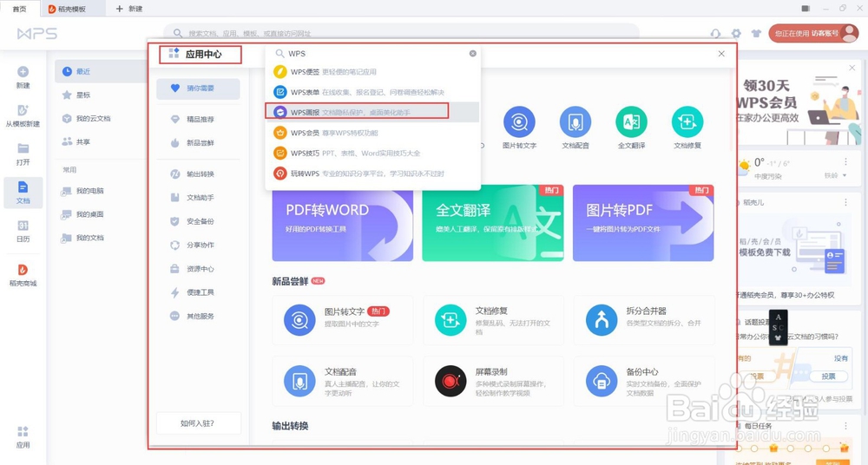Select 安全备份 category
The width and height of the screenshot is (868, 465).
click(x=198, y=221)
